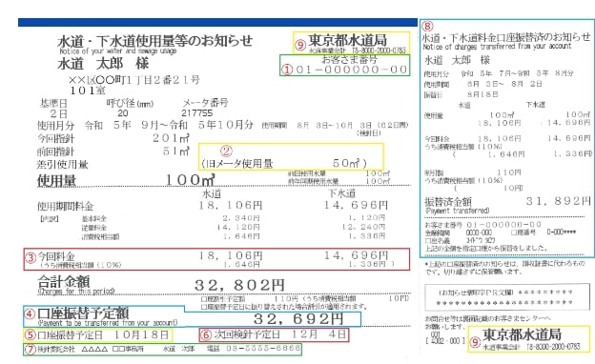This screenshot has height=364, width=595.
Task: Click the subtitle "Notice of your water and sewage usage"
Action: click(x=118, y=51)
